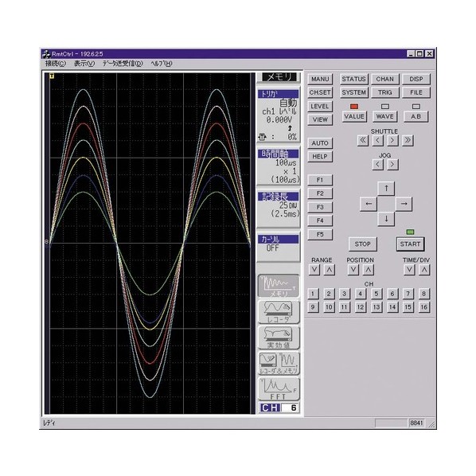Select the RMS value mode icon
Viewport: 476px width, 476px height.
click(x=279, y=337)
